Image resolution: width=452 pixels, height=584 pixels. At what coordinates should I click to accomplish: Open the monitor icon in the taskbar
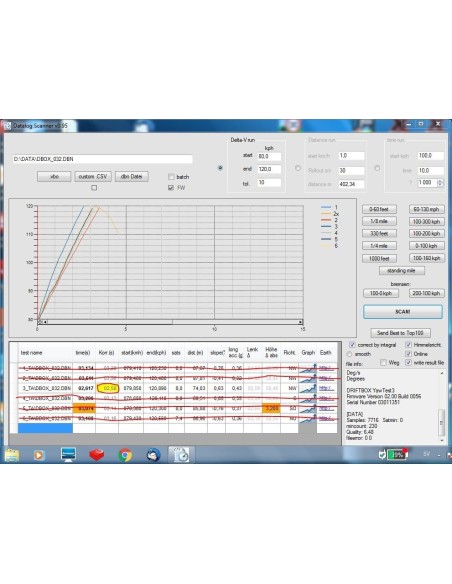click(68, 455)
